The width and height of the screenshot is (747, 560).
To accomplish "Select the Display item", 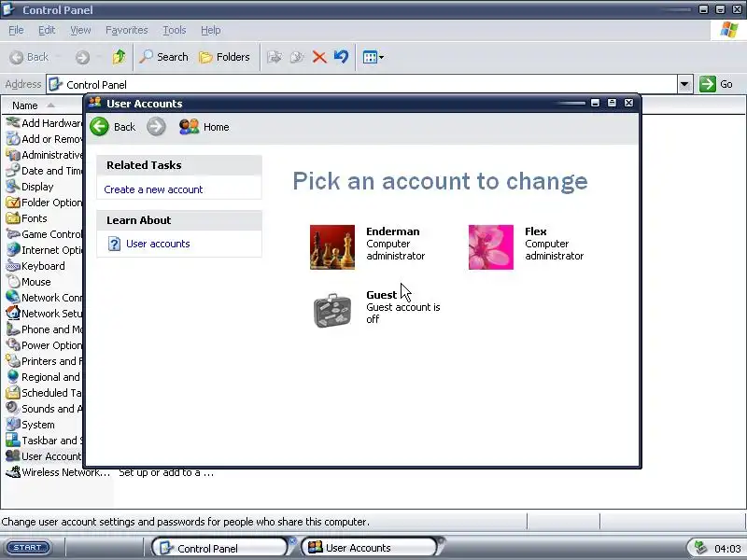I will [x=30, y=187].
